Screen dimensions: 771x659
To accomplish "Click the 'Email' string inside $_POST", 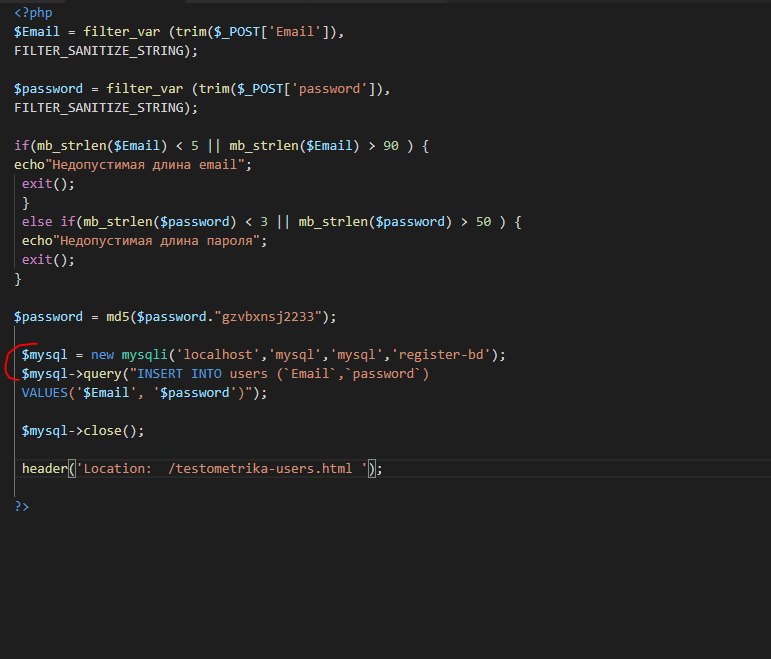I will (295, 32).
